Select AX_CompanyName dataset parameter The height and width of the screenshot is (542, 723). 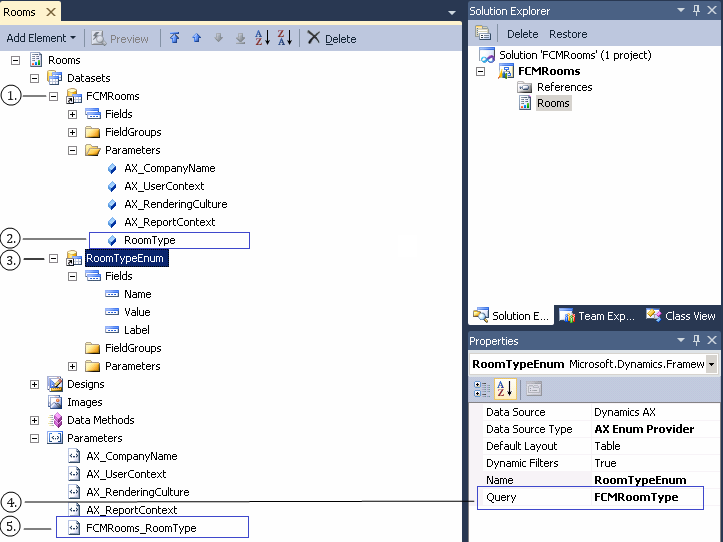click(170, 168)
